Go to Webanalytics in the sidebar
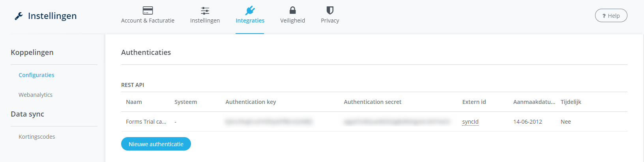Viewport: 644px width, 162px height. click(x=36, y=95)
